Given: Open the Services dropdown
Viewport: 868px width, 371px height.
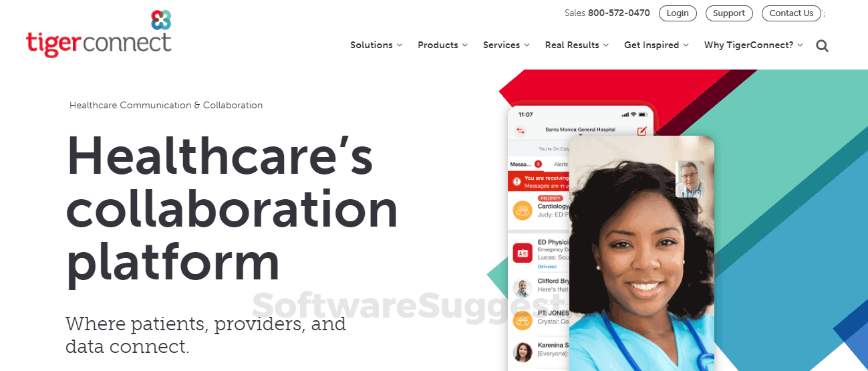Looking at the screenshot, I should (506, 45).
